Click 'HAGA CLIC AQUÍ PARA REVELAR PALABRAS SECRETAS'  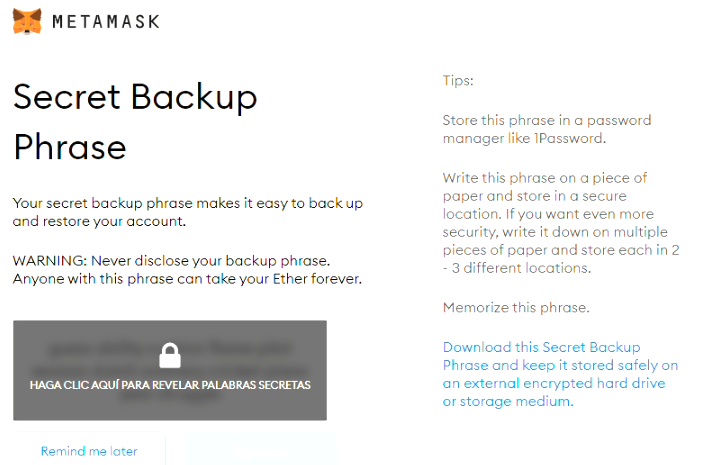[x=170, y=385]
